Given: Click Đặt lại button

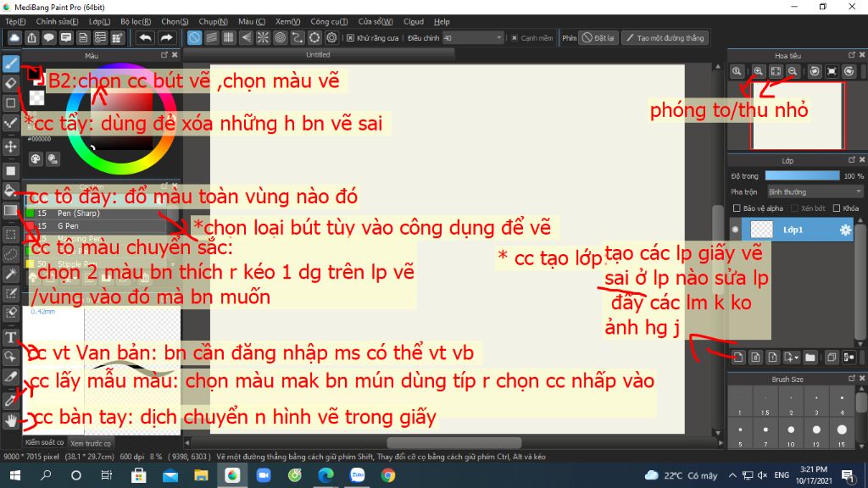Looking at the screenshot, I should click(598, 38).
